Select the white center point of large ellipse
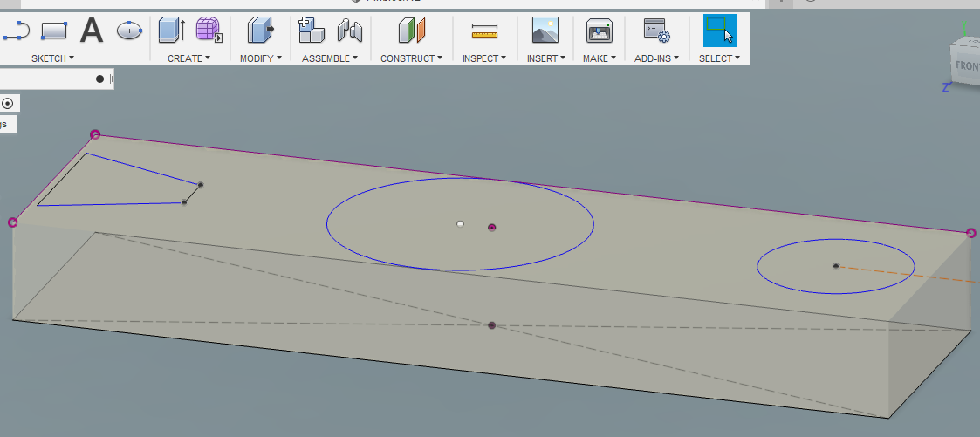The height and width of the screenshot is (437, 980). pyautogui.click(x=460, y=224)
